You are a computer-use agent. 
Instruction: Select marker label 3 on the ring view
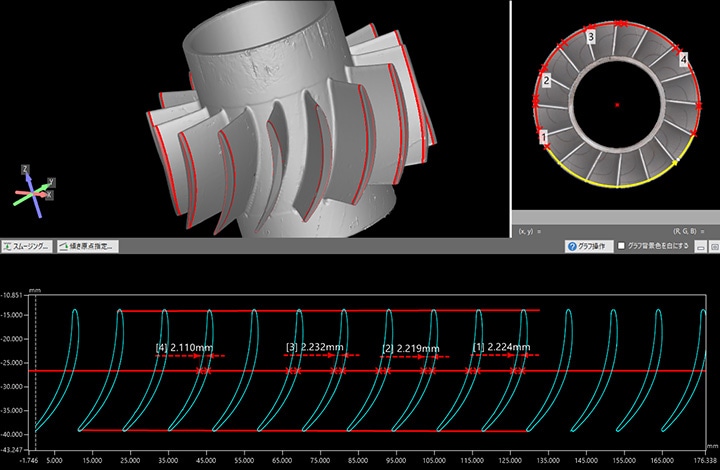coord(592,37)
